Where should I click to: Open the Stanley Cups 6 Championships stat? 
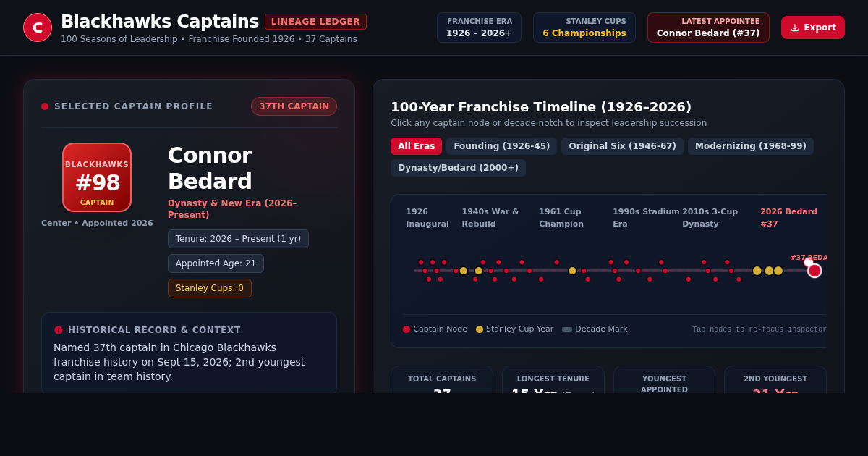click(584, 28)
